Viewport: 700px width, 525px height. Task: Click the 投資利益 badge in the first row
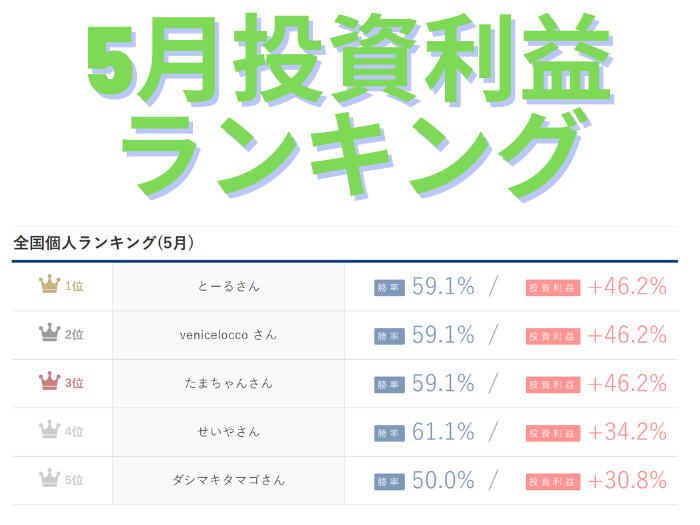pos(553,288)
